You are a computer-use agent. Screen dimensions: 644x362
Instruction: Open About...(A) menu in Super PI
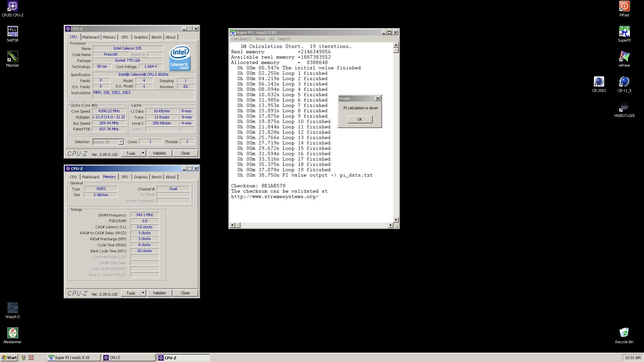coord(265,39)
